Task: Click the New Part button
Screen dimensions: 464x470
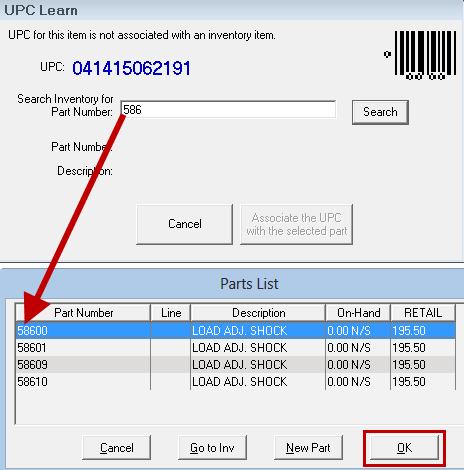Action: (x=308, y=448)
